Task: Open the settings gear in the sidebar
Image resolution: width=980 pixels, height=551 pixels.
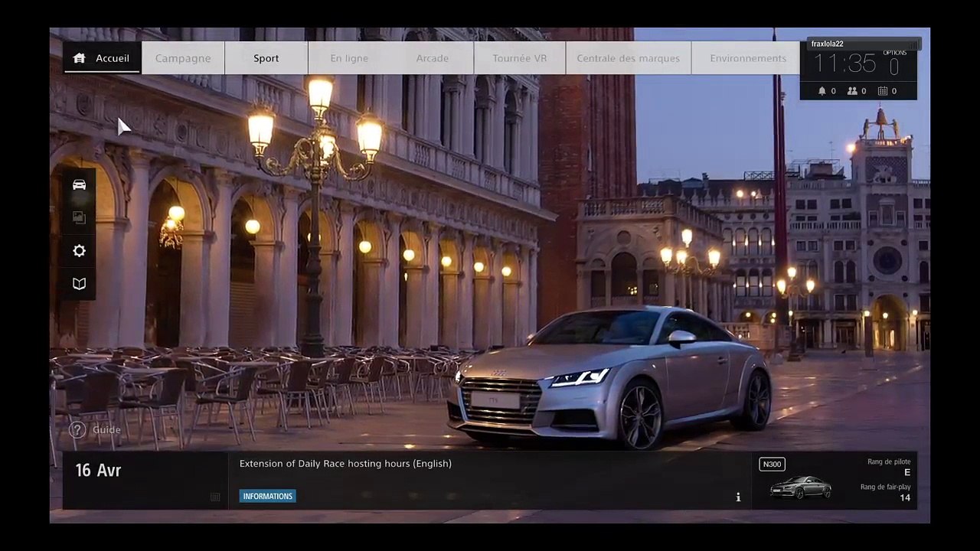Action: (x=79, y=251)
